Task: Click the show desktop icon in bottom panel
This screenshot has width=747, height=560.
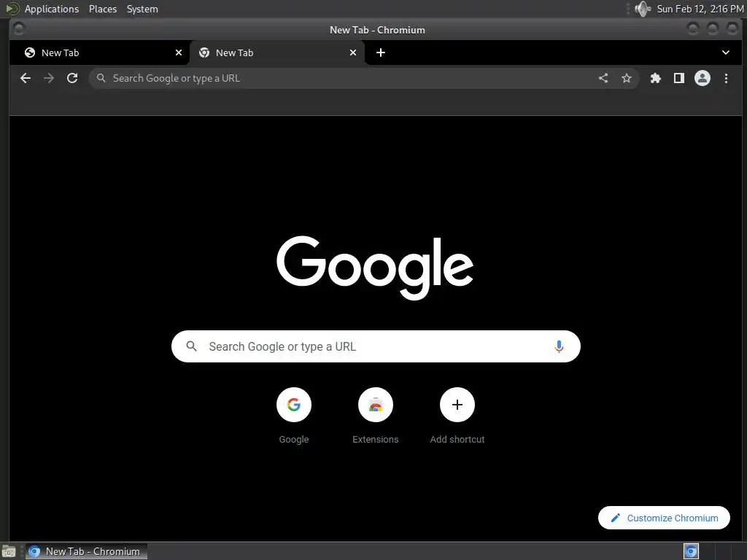Action: (x=9, y=551)
